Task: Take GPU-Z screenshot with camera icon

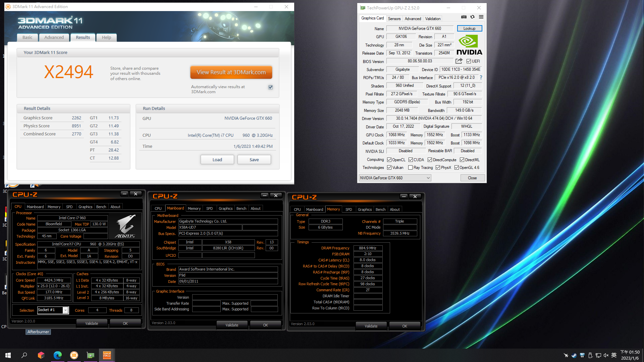Action: coord(464,17)
